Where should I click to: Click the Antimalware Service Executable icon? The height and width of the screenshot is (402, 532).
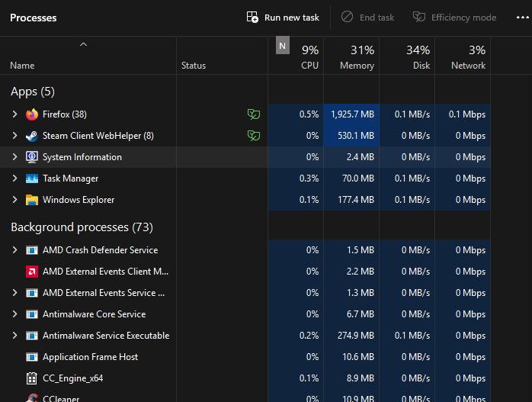coord(32,336)
